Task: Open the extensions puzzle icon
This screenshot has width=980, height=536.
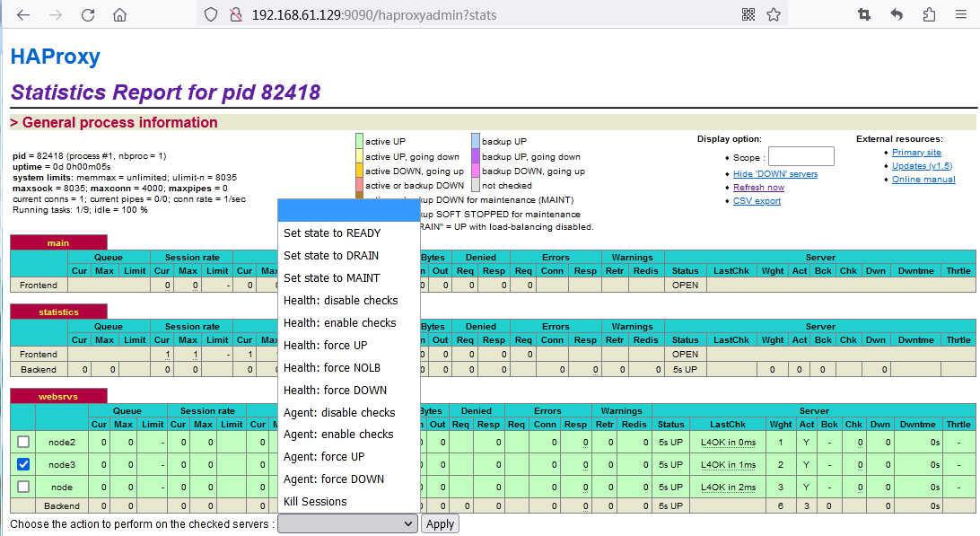Action: tap(930, 14)
